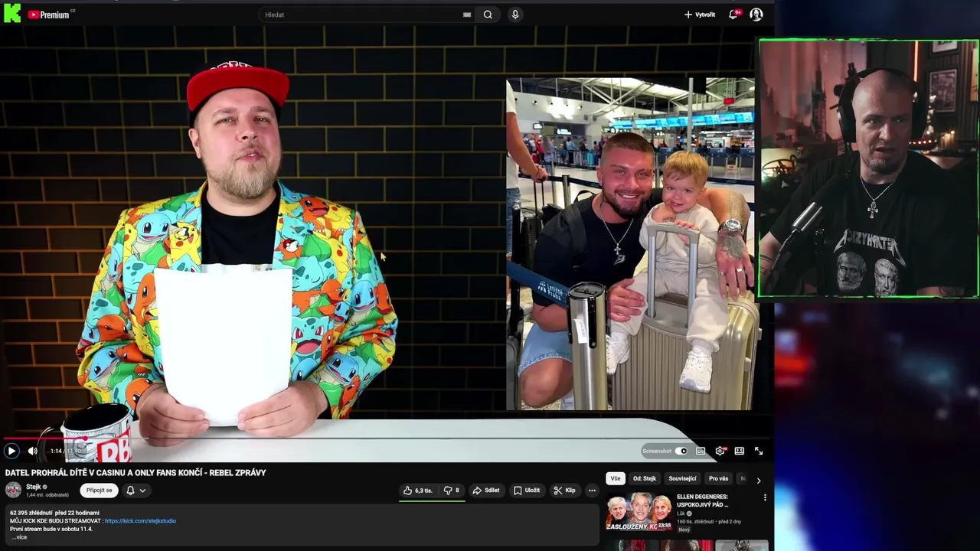Start voice search with the microphone icon
The width and height of the screenshot is (980, 551).
(515, 15)
